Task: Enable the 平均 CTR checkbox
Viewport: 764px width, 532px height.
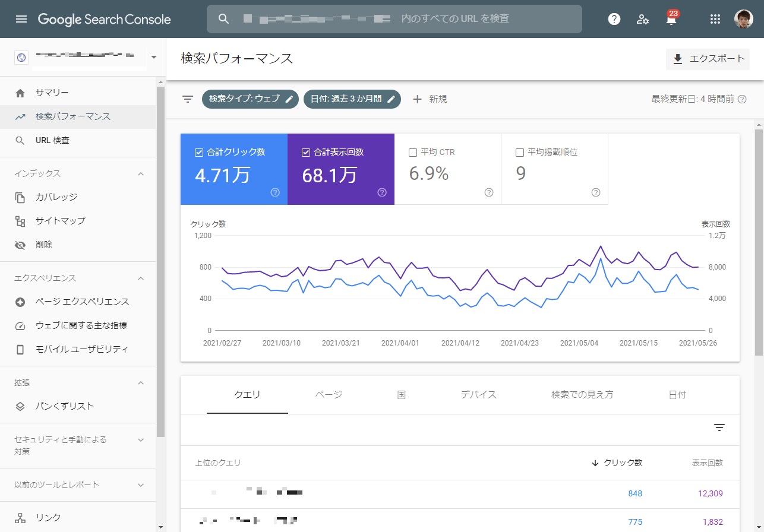Action: (413, 152)
